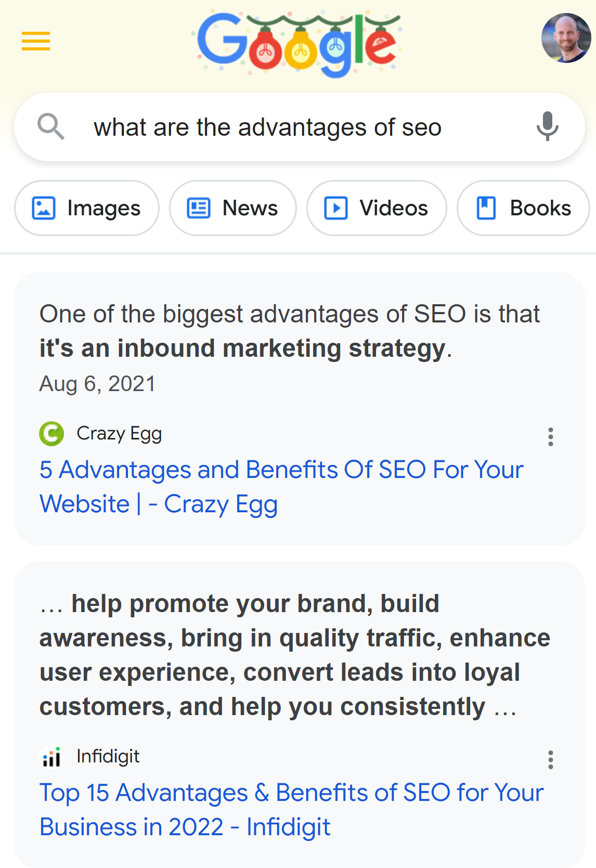Viewport: 596px width, 868px height.
Task: Click the search magnifying glass icon
Action: (50, 126)
